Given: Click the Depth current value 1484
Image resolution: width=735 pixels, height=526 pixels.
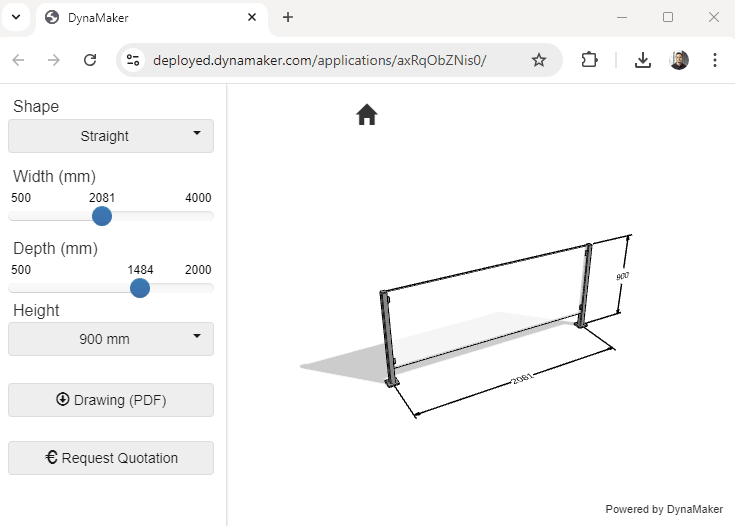Looking at the screenshot, I should point(140,270).
